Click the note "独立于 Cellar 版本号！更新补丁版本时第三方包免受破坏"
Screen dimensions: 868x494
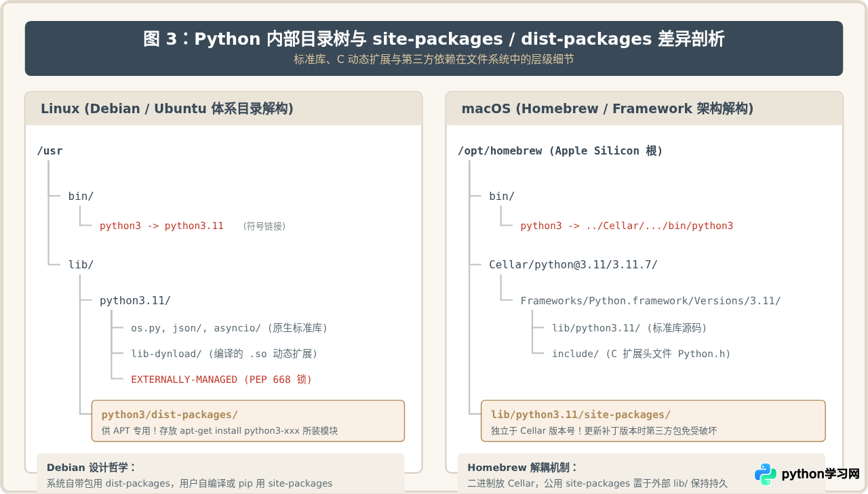[604, 431]
